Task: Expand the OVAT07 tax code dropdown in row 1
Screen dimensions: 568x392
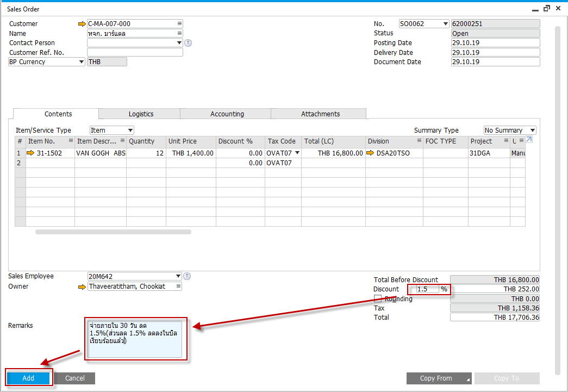Action: tap(297, 153)
